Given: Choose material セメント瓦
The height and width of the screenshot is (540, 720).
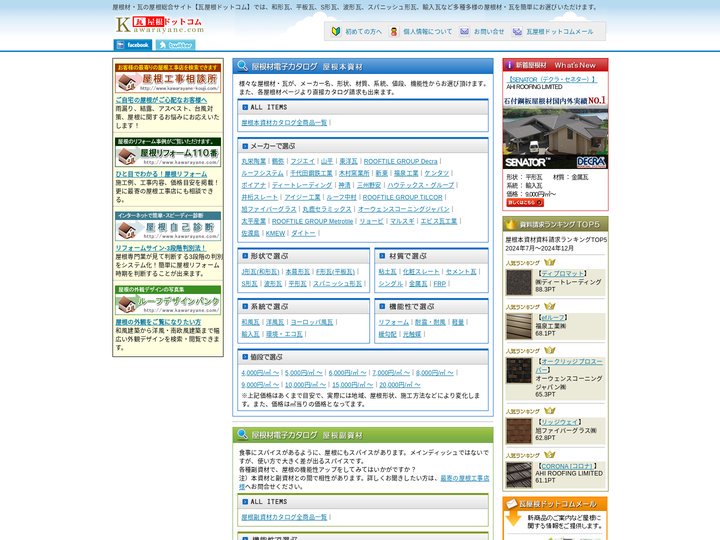Looking at the screenshot, I should (461, 272).
